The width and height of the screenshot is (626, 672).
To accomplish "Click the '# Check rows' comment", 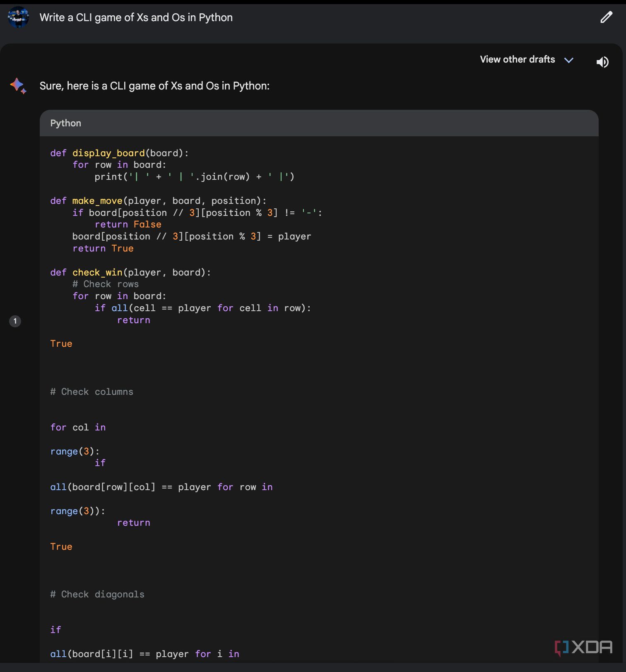I will 106,284.
